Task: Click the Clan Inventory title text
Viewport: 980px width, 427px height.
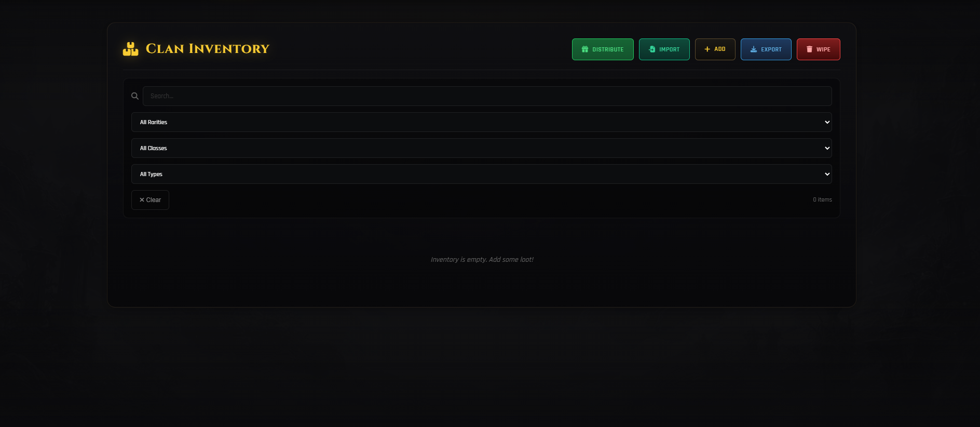Action: point(207,49)
